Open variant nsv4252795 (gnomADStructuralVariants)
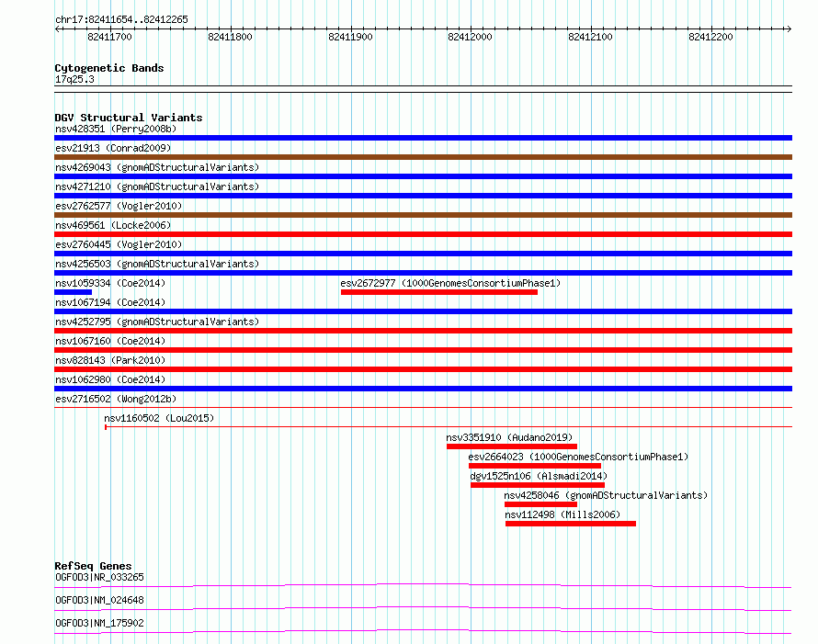 157,322
